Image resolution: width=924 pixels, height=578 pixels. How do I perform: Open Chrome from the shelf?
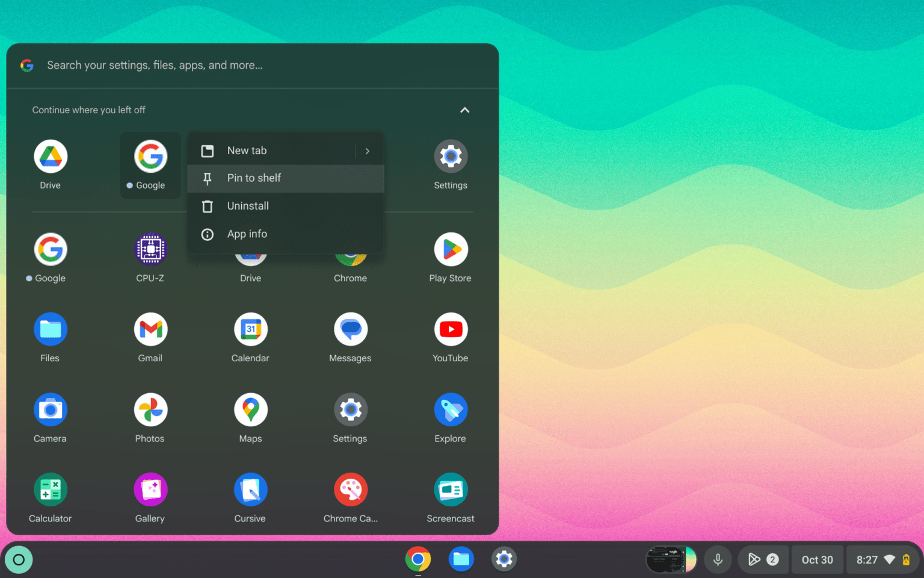pos(418,559)
